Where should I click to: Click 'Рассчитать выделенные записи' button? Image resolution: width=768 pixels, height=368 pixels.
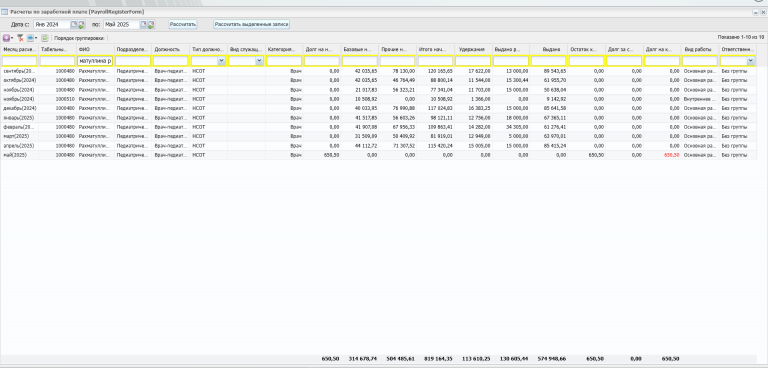(x=251, y=24)
